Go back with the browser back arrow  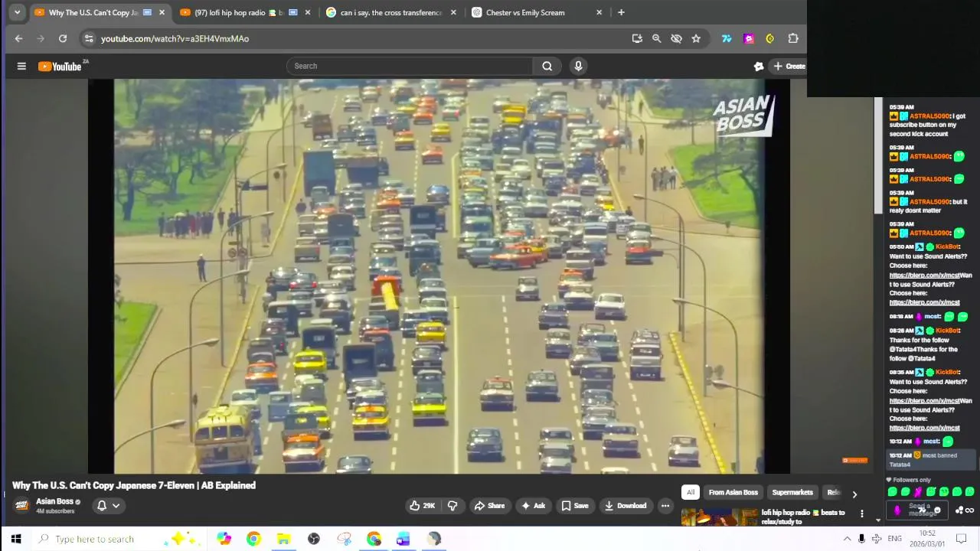(18, 38)
